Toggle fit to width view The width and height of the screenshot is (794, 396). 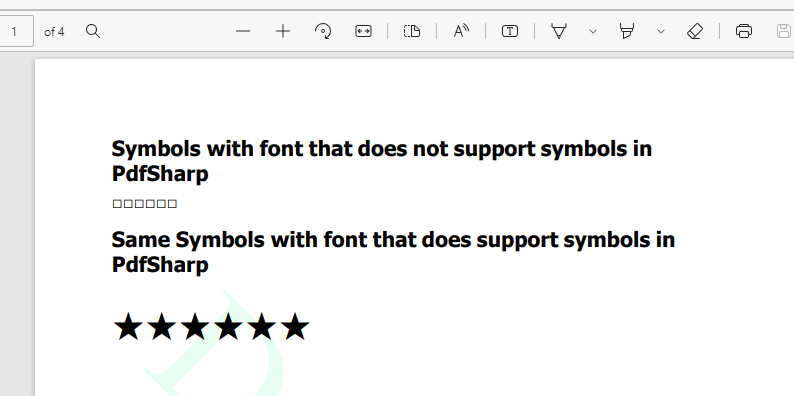tap(363, 31)
